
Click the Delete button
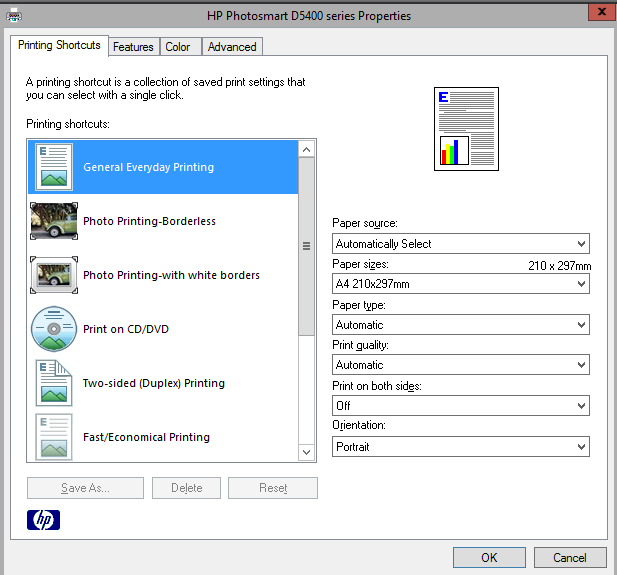187,488
